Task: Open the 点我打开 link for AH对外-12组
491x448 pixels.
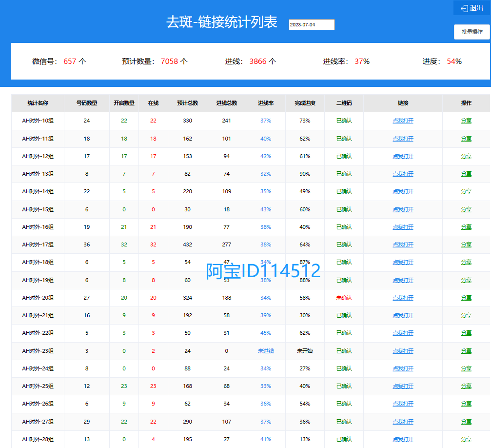Action: [x=403, y=156]
